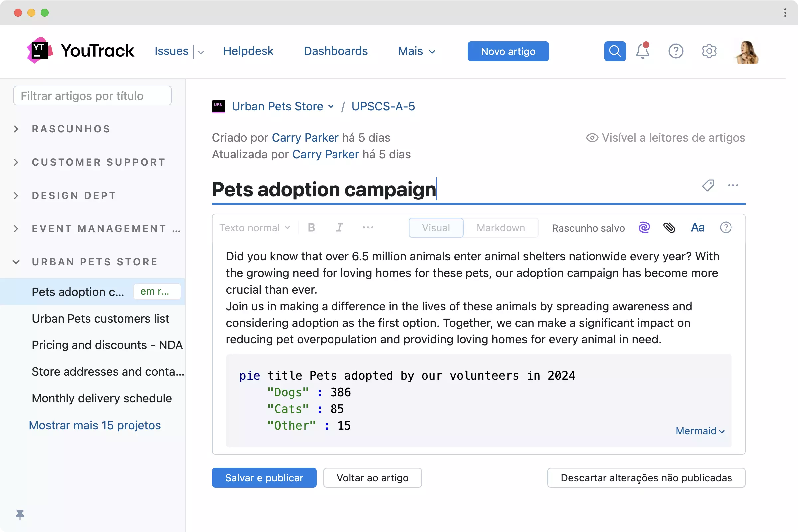Image resolution: width=798 pixels, height=532 pixels.
Task: Click Mostrar mais 15 projetos link
Action: pyautogui.click(x=95, y=425)
